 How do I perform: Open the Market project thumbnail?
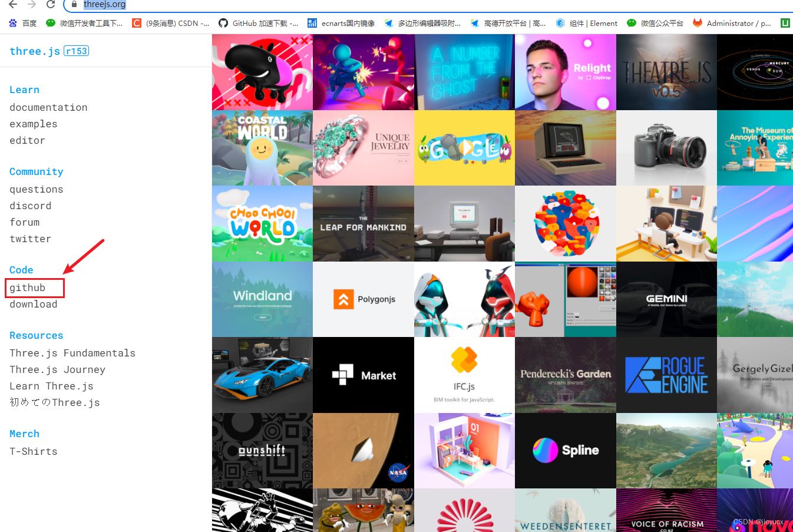coord(364,375)
